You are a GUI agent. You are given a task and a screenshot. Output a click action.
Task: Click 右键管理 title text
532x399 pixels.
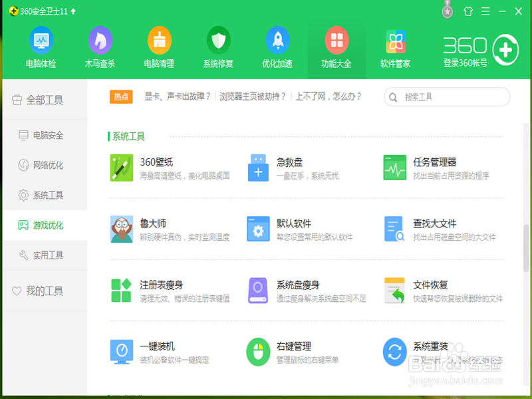(x=294, y=346)
